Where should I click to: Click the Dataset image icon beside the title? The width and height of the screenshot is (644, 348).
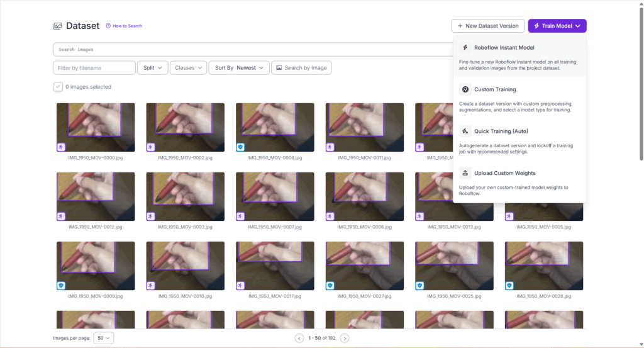[58, 26]
